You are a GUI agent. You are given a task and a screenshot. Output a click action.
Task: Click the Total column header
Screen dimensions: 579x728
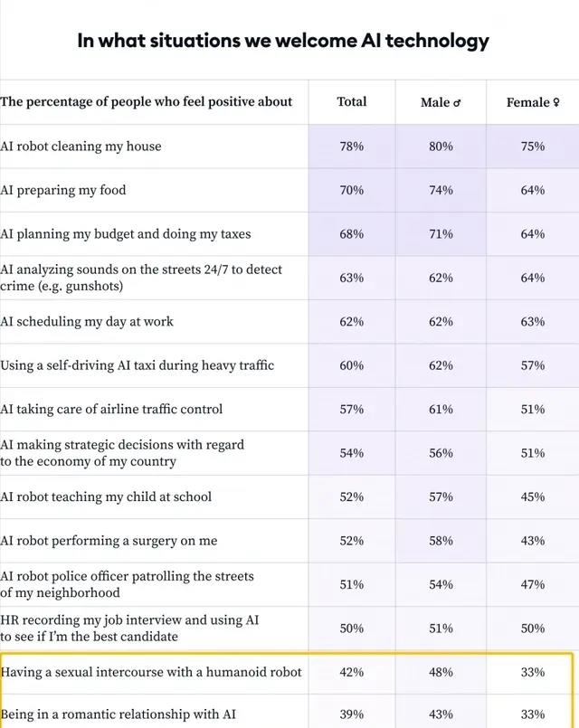[x=351, y=102]
